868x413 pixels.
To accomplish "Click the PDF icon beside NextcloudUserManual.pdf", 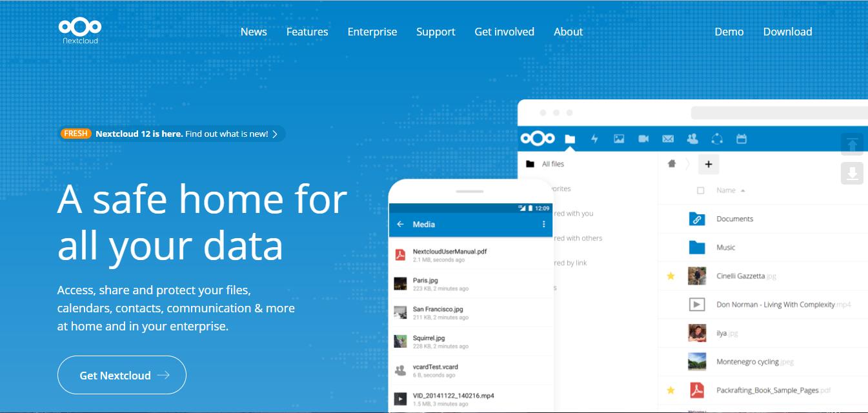I will pyautogui.click(x=400, y=254).
